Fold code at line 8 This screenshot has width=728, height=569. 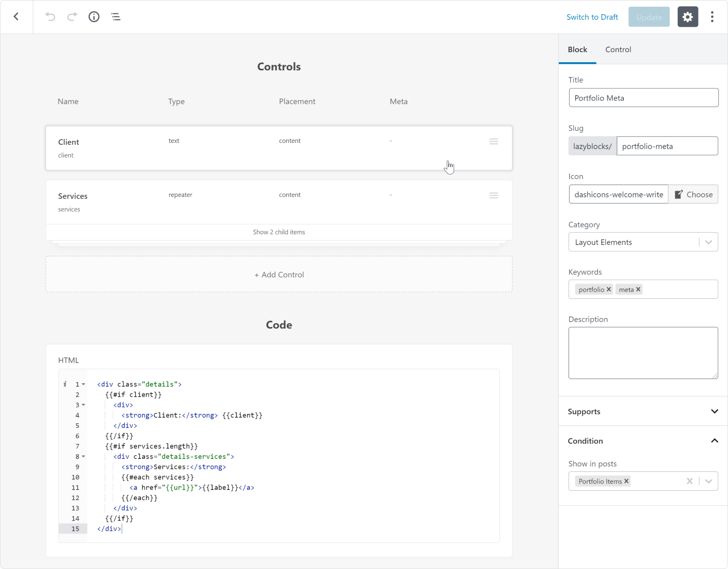(83, 456)
